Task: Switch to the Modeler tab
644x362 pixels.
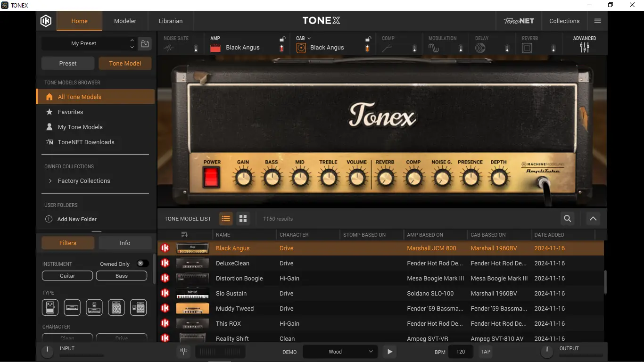Action: [125, 21]
